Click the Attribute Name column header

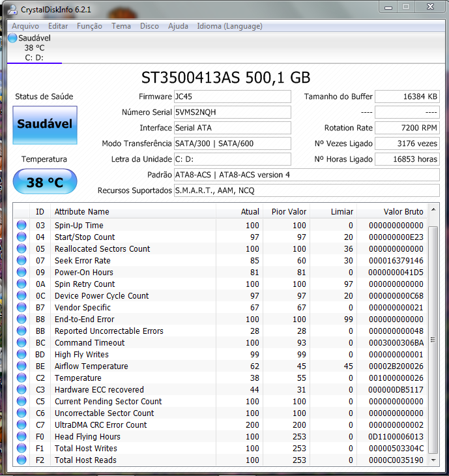coord(133,211)
